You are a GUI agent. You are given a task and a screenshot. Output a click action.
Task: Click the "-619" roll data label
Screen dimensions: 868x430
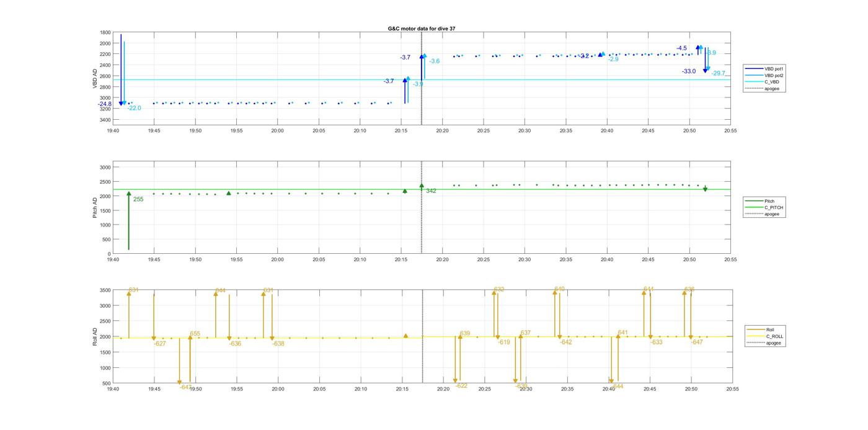coord(504,342)
